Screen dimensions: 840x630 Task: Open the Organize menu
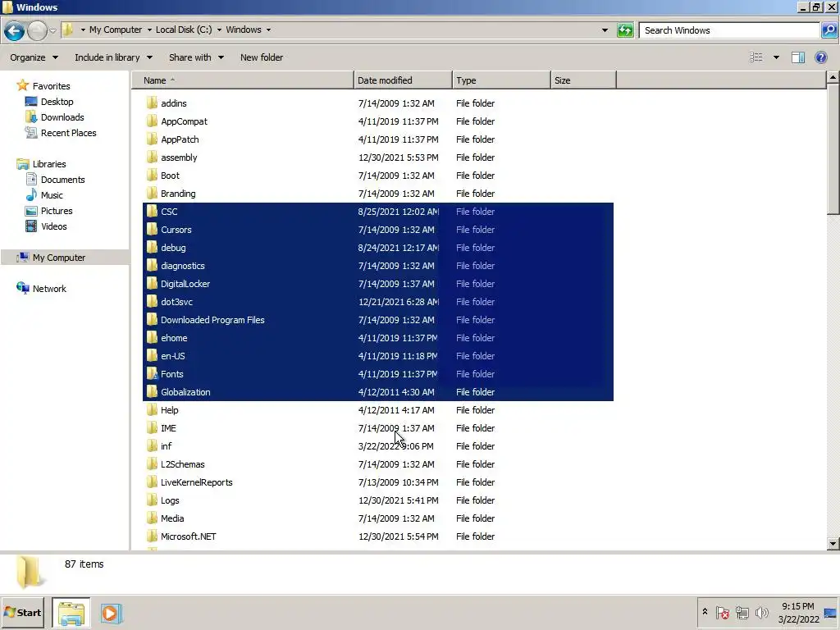pyautogui.click(x=34, y=57)
